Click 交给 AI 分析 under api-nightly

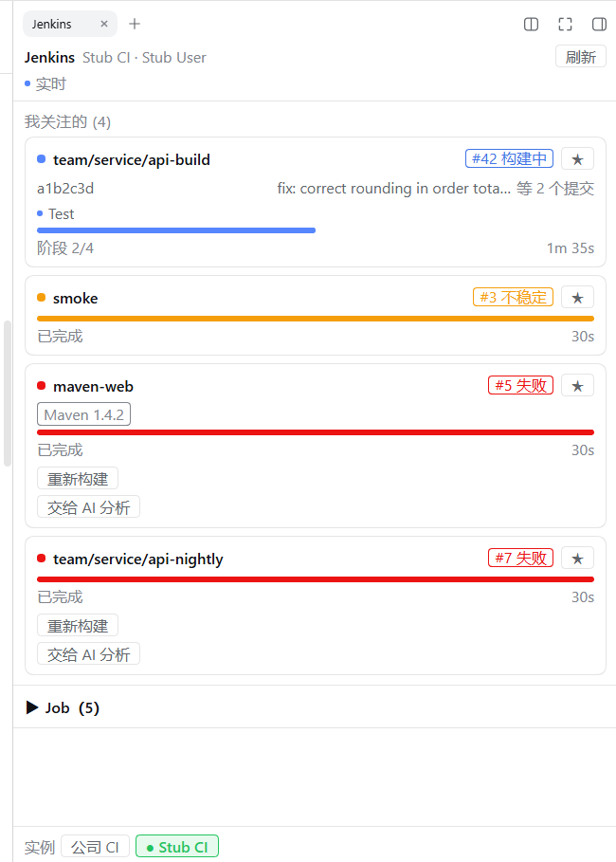pos(88,654)
